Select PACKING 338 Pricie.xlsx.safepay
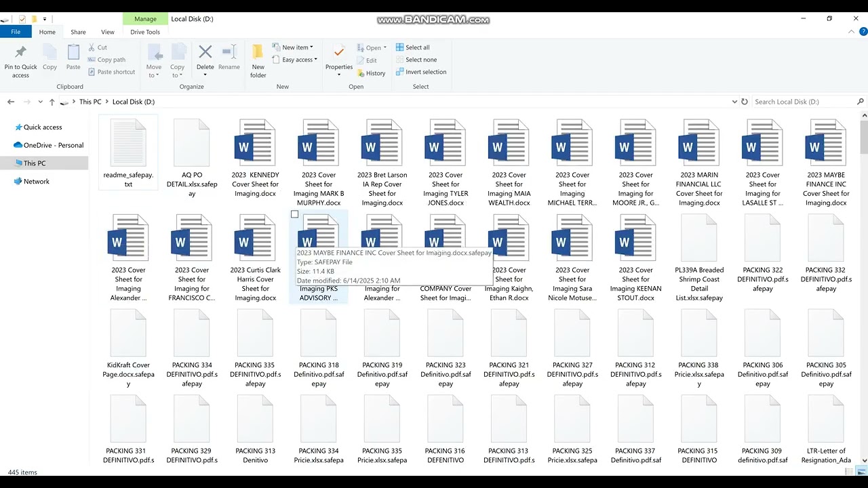Image resolution: width=868 pixels, height=488 pixels. [699, 348]
